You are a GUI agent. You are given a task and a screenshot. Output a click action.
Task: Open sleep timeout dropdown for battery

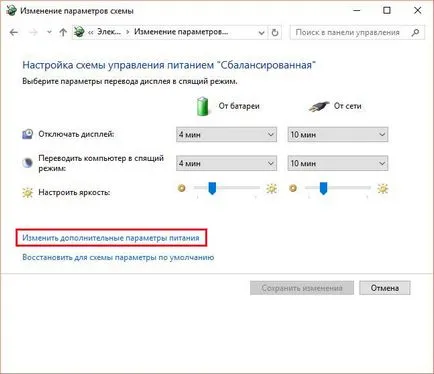pos(226,163)
